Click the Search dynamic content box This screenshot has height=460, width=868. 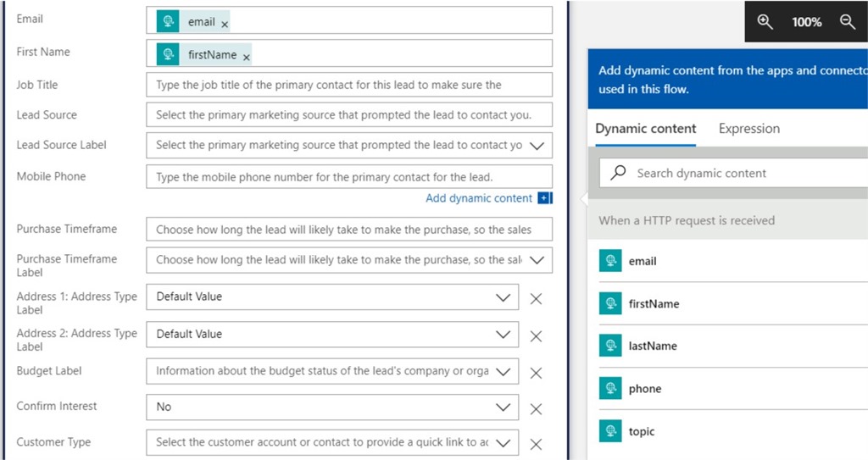pyautogui.click(x=729, y=173)
